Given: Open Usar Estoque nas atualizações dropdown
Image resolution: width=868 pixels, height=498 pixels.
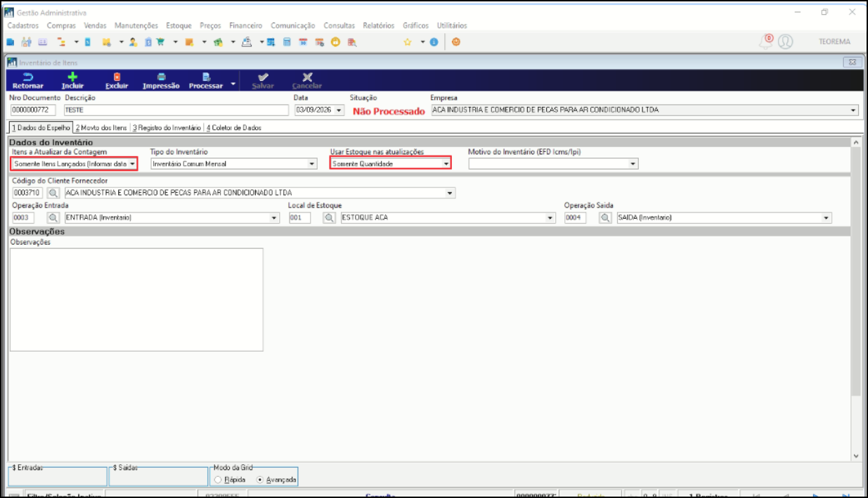Looking at the screenshot, I should tap(446, 164).
